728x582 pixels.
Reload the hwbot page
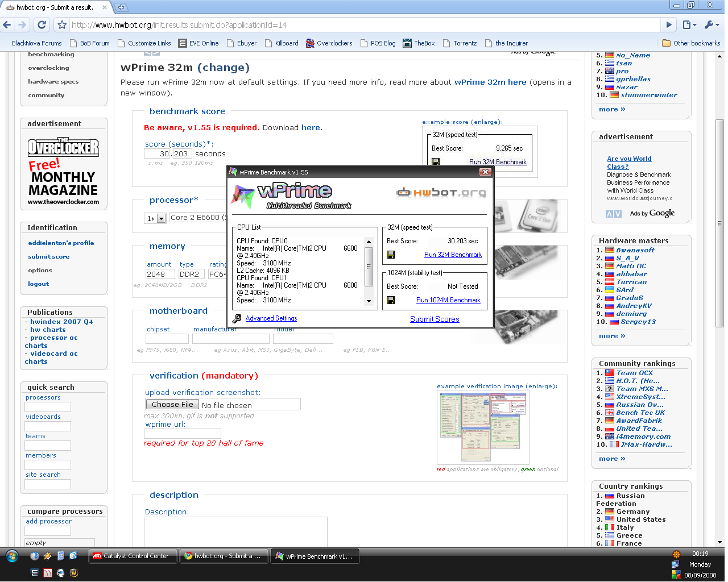[x=42, y=25]
